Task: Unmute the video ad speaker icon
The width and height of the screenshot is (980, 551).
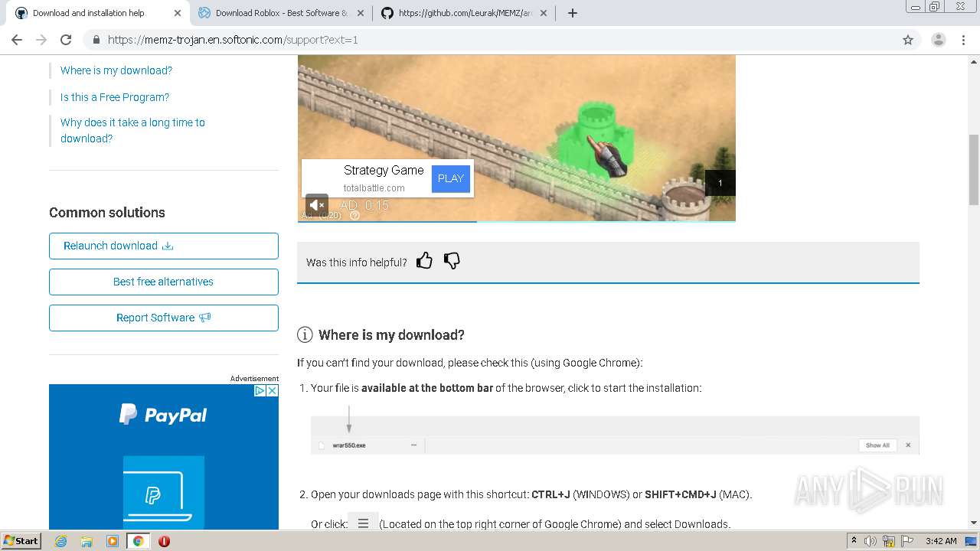Action: (x=317, y=205)
